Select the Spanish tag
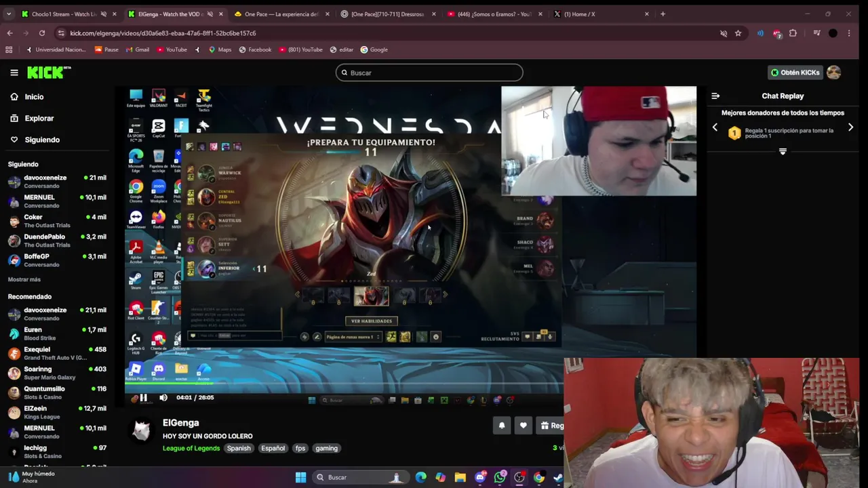 click(239, 448)
